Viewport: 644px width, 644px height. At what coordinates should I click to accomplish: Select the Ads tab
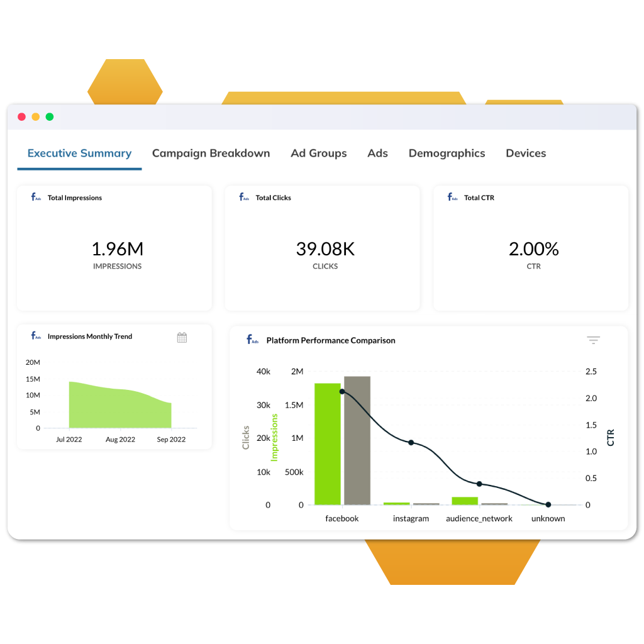[x=377, y=153]
